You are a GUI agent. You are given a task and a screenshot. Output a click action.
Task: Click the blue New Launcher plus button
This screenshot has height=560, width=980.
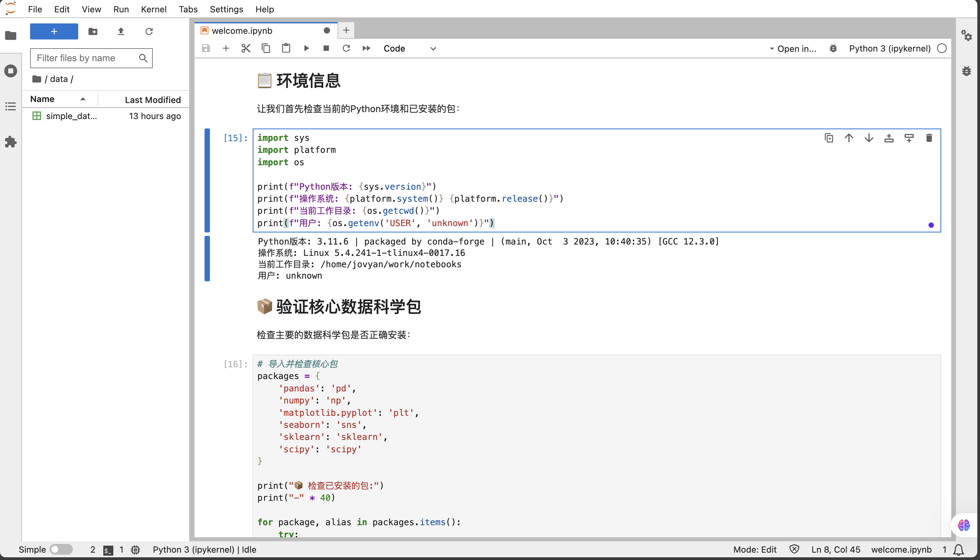(54, 31)
